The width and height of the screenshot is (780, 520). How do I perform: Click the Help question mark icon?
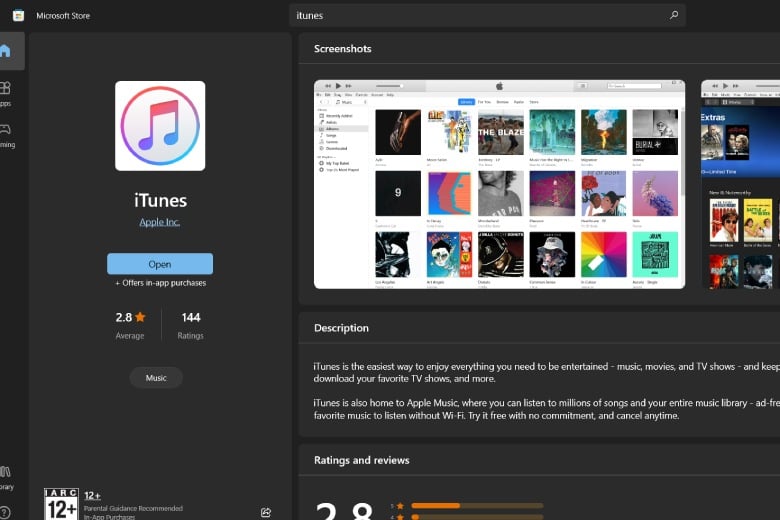[x=4, y=512]
